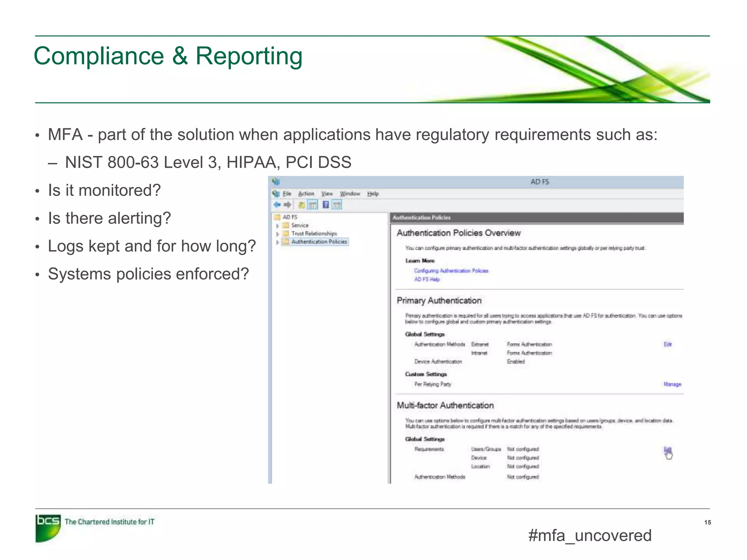The image size is (747, 560).
Task: Click Edit for Multi-factor Authentication global settings
Action: [667, 449]
